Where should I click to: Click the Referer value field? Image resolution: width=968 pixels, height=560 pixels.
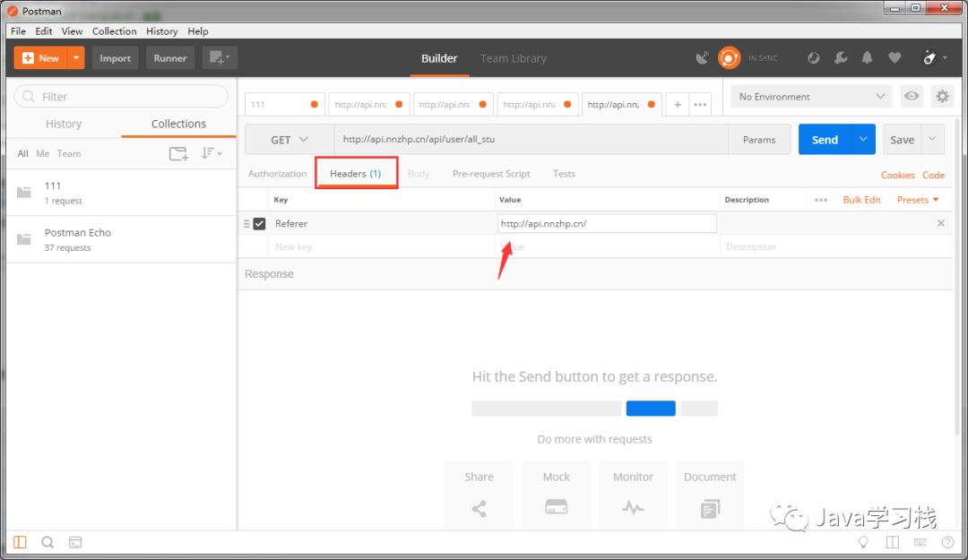(607, 223)
